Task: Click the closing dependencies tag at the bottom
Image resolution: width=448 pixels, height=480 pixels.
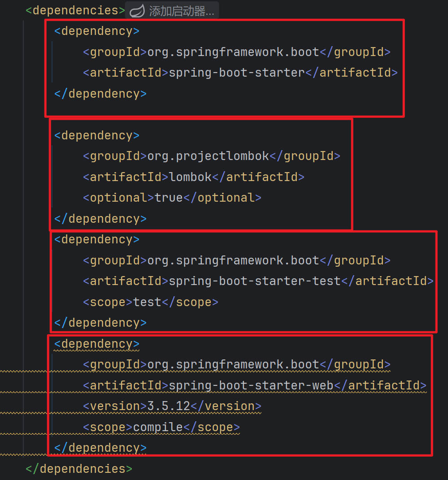Action: (x=79, y=469)
